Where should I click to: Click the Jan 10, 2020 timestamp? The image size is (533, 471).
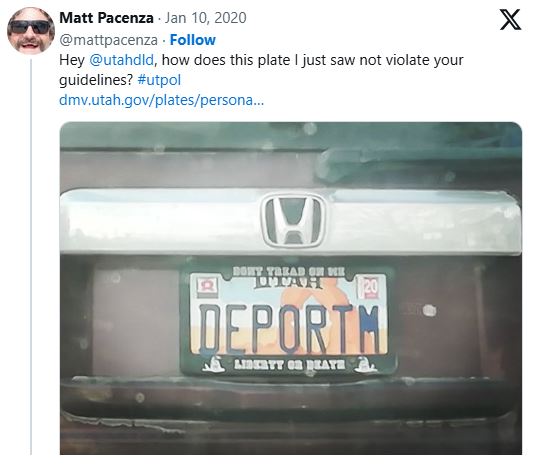coord(205,18)
